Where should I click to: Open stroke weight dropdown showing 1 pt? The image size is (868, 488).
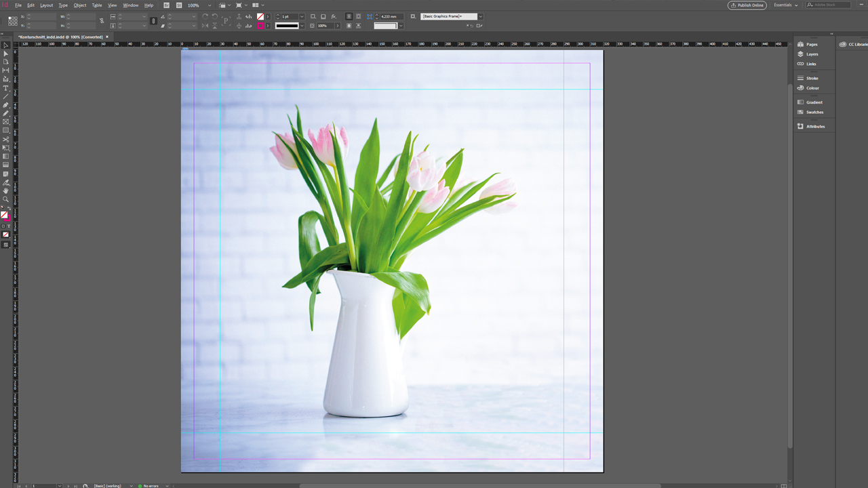click(x=302, y=16)
